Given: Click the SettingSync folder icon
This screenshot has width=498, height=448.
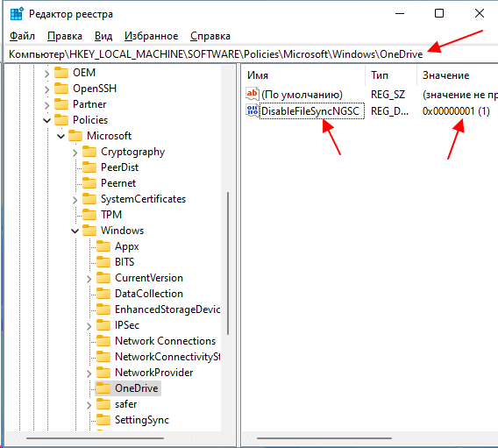Looking at the screenshot, I should 103,419.
